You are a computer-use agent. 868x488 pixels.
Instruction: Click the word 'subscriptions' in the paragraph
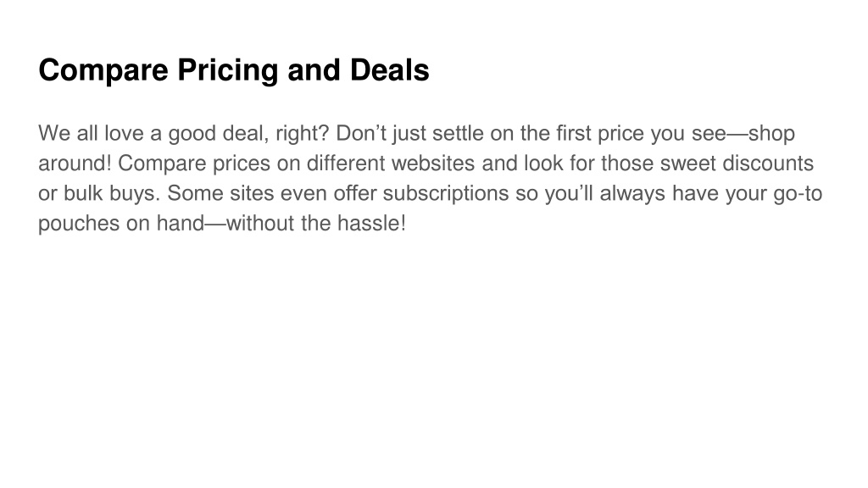pyautogui.click(x=446, y=194)
